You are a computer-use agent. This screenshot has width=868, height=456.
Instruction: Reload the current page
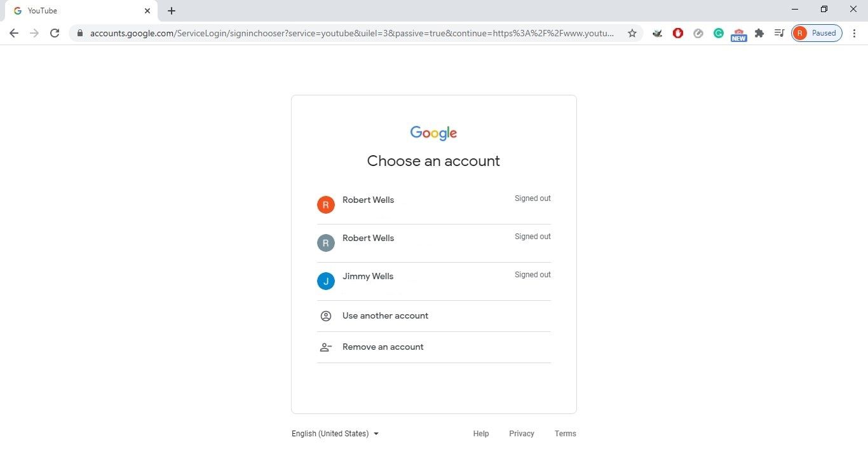coord(55,33)
